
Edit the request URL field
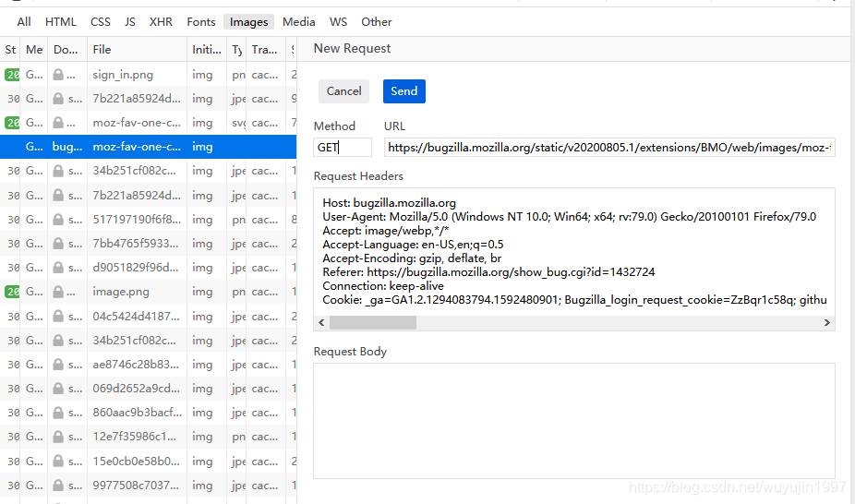click(609, 147)
